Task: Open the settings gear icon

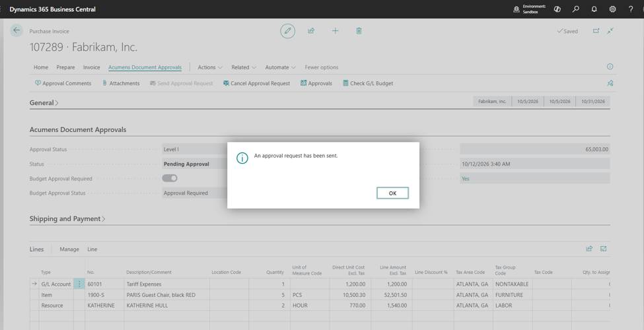Action: tap(612, 9)
